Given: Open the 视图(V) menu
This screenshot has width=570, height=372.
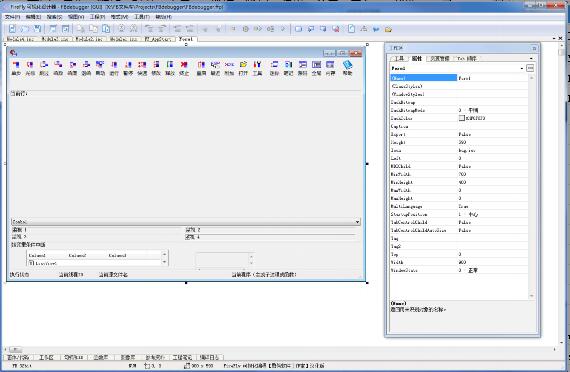Looking at the screenshot, I should [76, 17].
